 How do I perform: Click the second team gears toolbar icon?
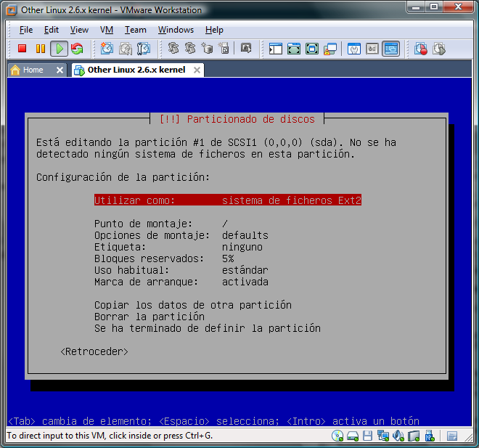190,48
